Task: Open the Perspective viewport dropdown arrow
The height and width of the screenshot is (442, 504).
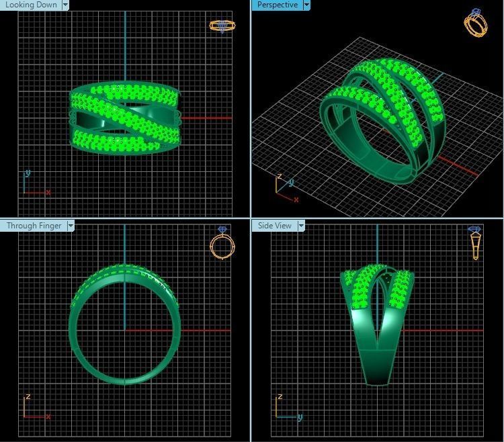Action: [306, 5]
